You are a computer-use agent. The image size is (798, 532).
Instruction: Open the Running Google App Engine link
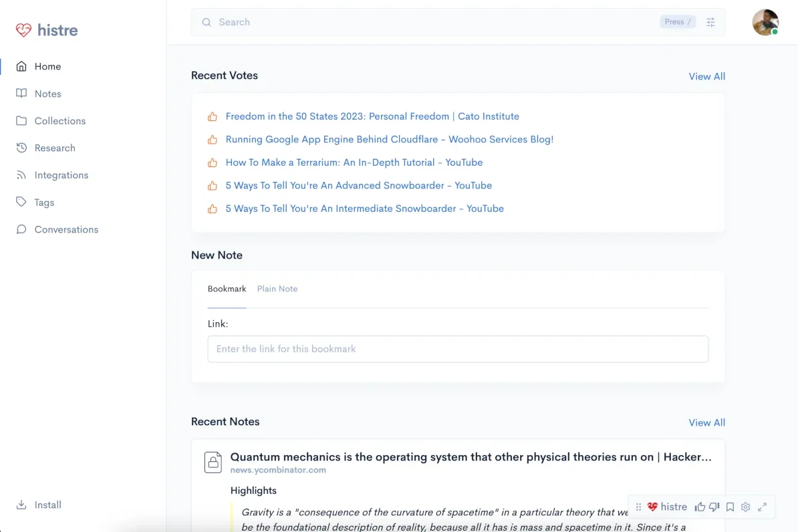pos(389,139)
